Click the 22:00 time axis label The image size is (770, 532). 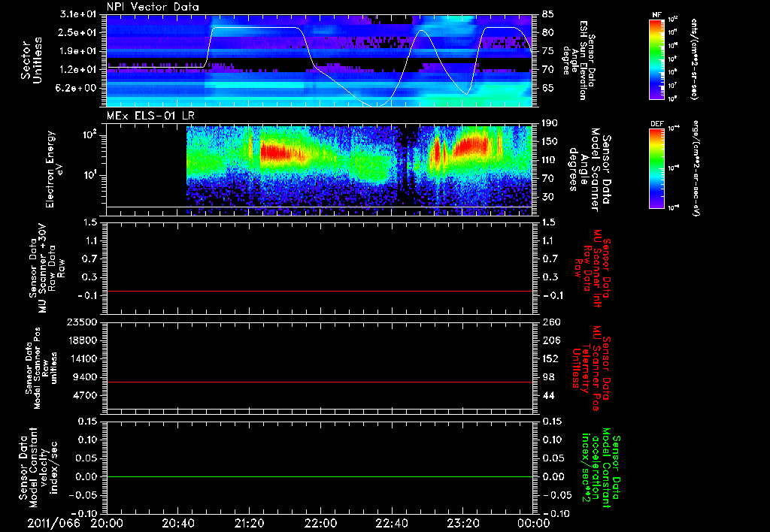[x=320, y=523]
